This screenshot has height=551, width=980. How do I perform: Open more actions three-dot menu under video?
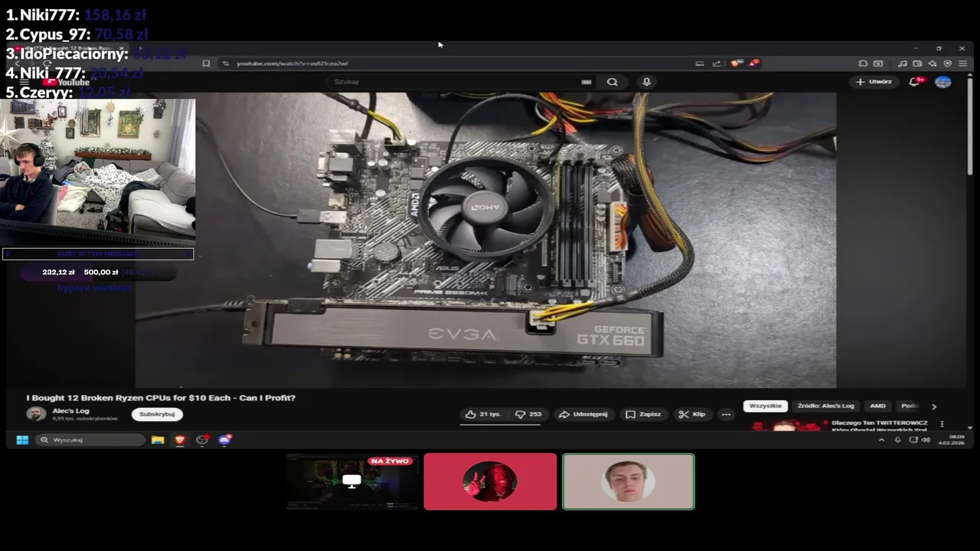726,414
